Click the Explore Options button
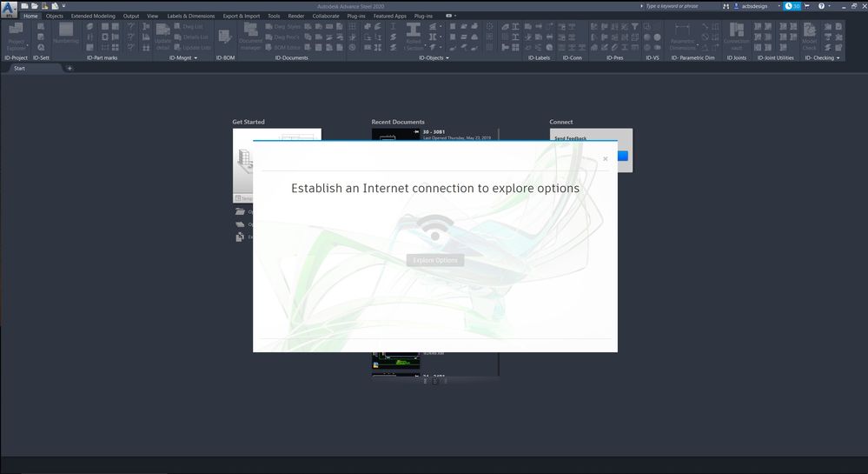Image resolution: width=868 pixels, height=474 pixels. (435, 260)
